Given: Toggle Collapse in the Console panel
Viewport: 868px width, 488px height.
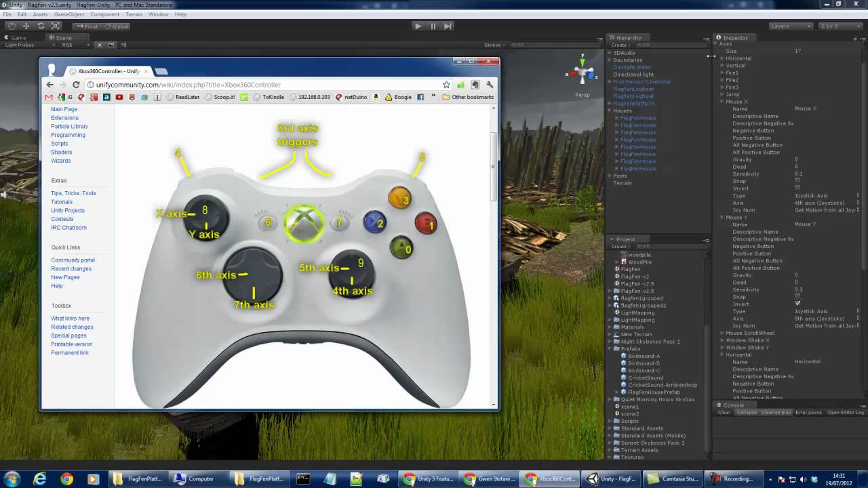Looking at the screenshot, I should [747, 412].
